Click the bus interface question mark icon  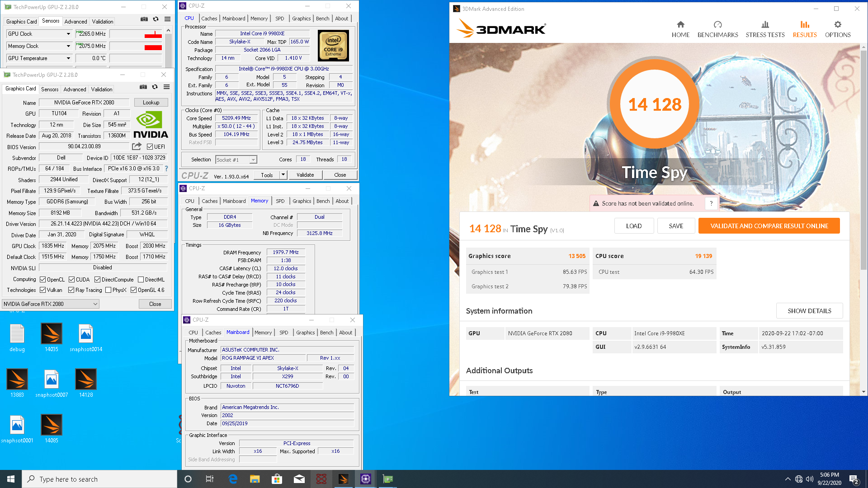pyautogui.click(x=166, y=169)
